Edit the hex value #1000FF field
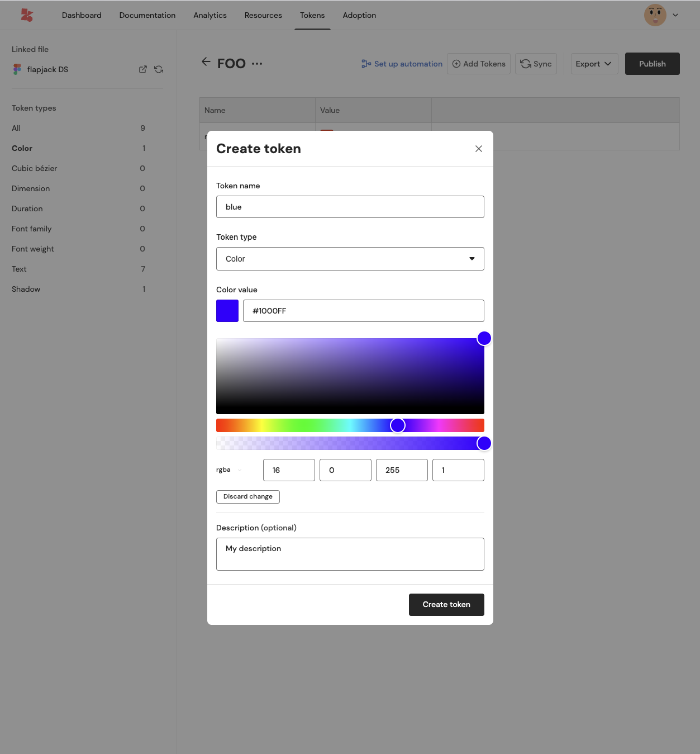 click(364, 311)
